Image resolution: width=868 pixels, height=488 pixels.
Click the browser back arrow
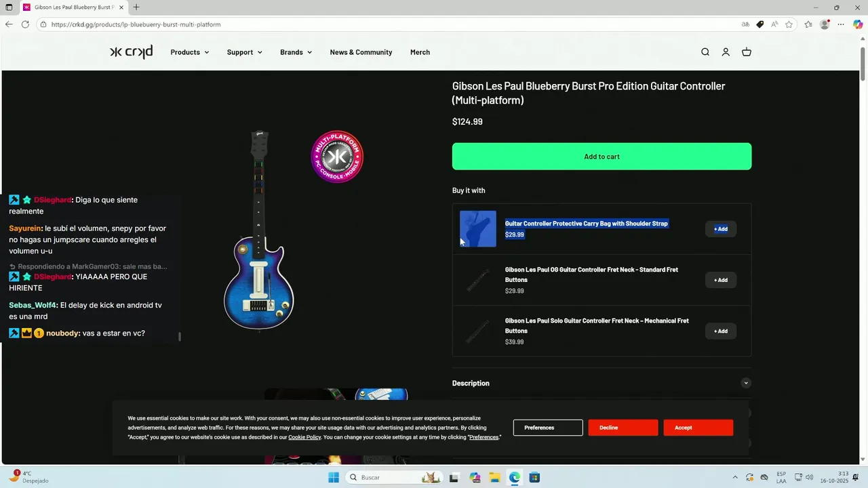point(9,24)
